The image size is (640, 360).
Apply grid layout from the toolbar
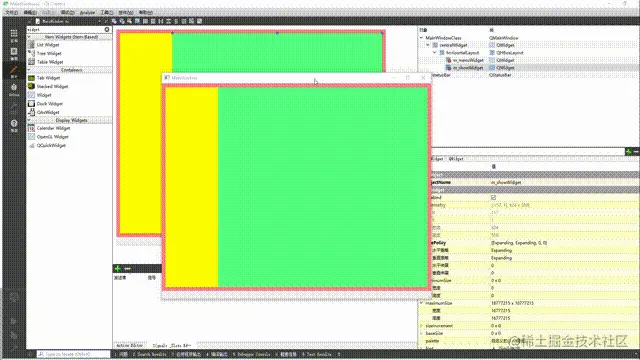pos(184,21)
